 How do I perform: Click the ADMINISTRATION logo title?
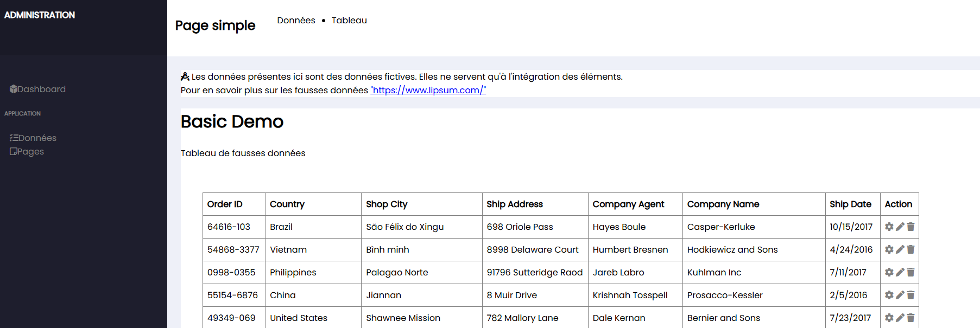pos(40,15)
